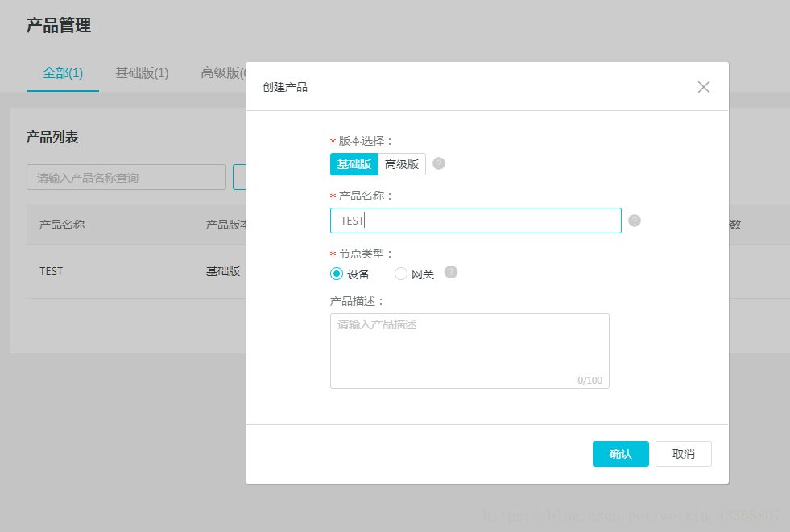Click the help icon beside the 产品名称 field
Viewport: 790px width, 532px height.
pos(635,221)
